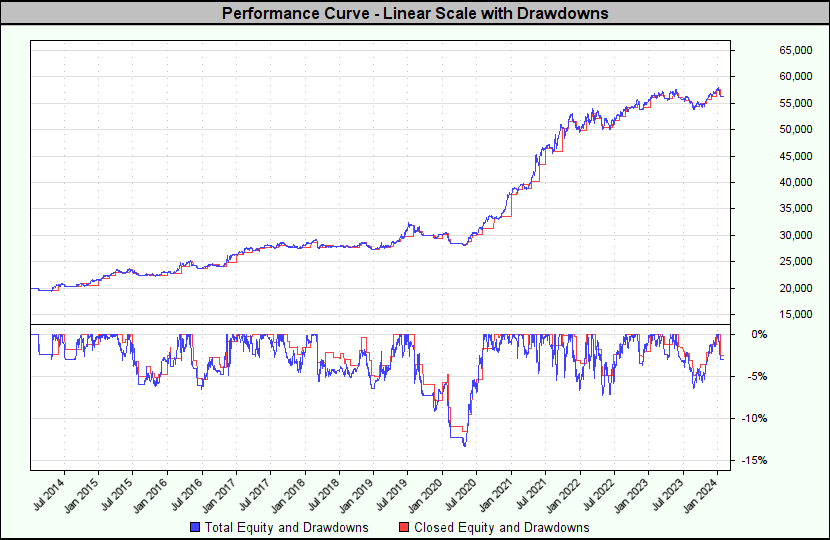Click the 'Jan 2019' date axis label

pos(357,495)
